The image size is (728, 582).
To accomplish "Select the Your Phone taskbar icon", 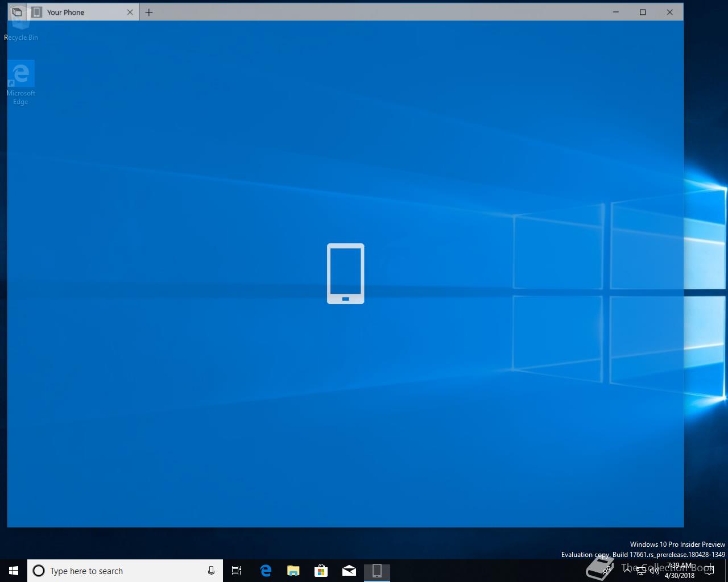I will [377, 571].
